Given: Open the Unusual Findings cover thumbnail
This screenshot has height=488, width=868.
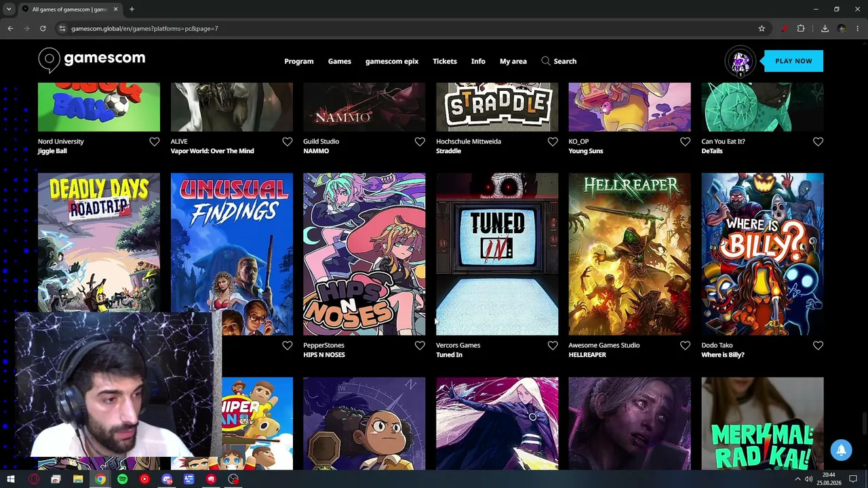Looking at the screenshot, I should tap(232, 254).
